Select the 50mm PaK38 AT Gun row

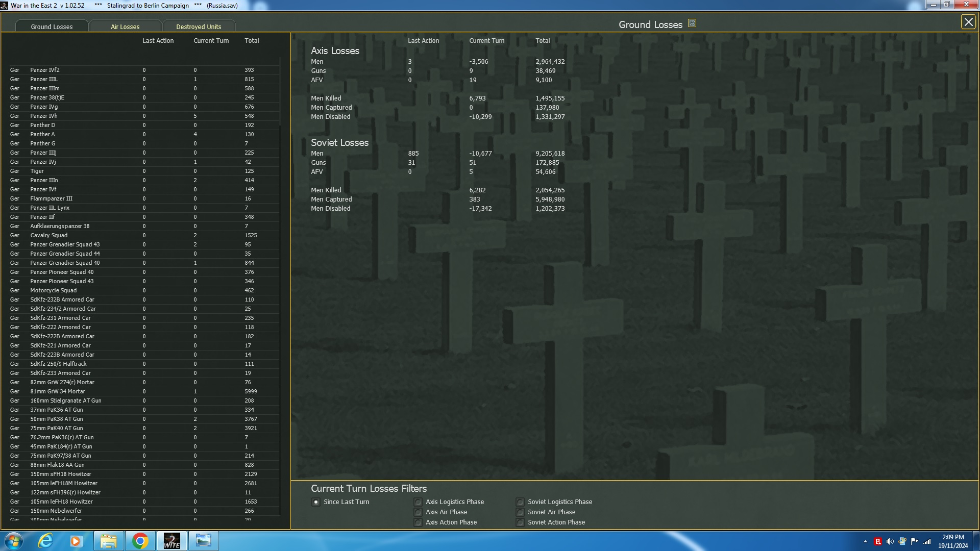[x=144, y=419]
